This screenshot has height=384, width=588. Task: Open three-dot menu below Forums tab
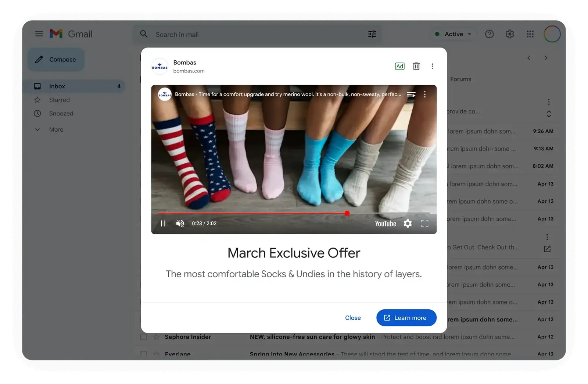(x=549, y=102)
